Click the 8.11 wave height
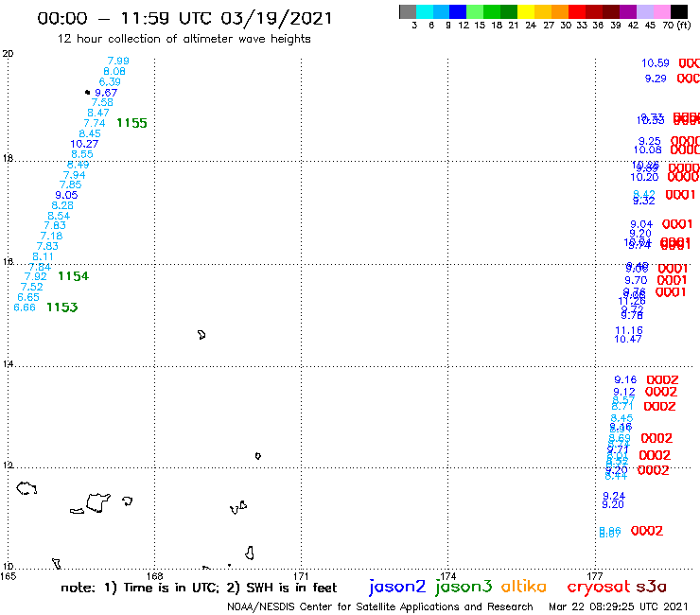This screenshot has width=700, height=615. [x=43, y=256]
